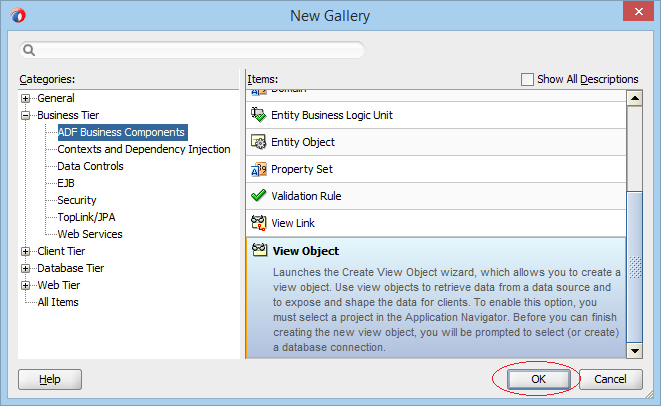
Task: Click OK to confirm selection
Action: (x=538, y=379)
